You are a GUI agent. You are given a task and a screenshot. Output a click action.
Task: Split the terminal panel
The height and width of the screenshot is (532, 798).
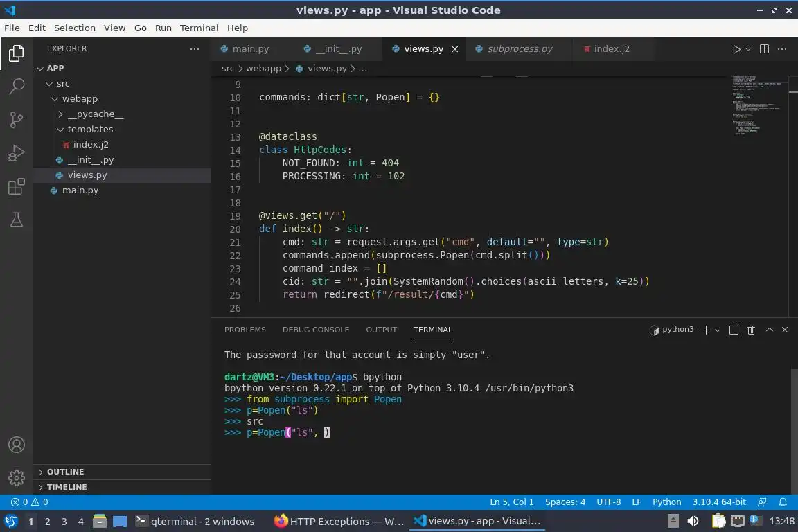(734, 330)
